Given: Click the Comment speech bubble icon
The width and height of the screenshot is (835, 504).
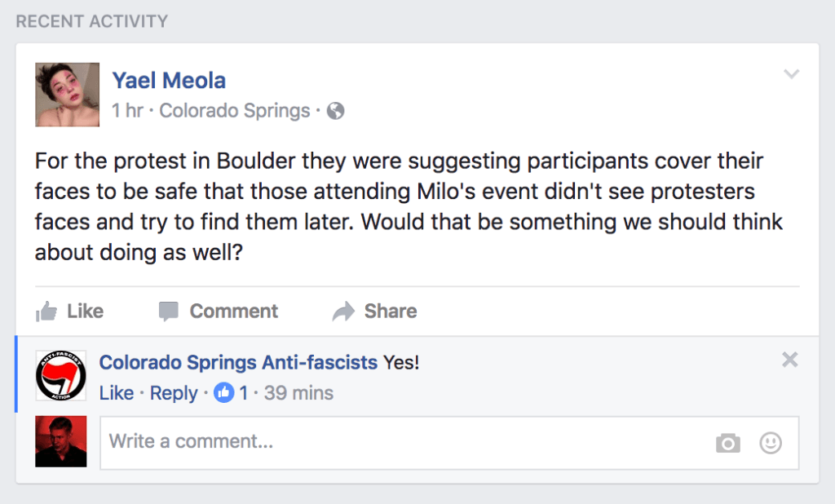Looking at the screenshot, I should [x=168, y=312].
